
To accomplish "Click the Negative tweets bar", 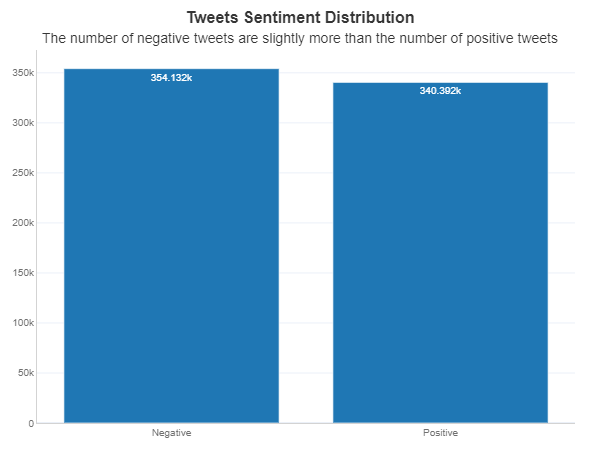I will tap(171, 250).
